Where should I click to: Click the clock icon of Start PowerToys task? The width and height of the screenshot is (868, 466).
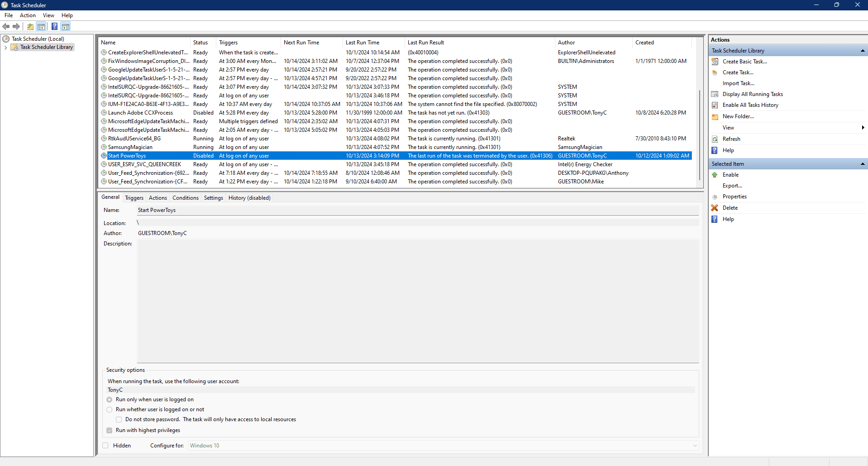pyautogui.click(x=104, y=156)
